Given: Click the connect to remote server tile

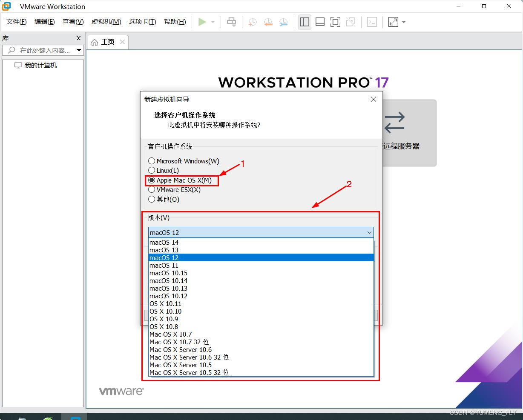Looking at the screenshot, I should pyautogui.click(x=409, y=133).
